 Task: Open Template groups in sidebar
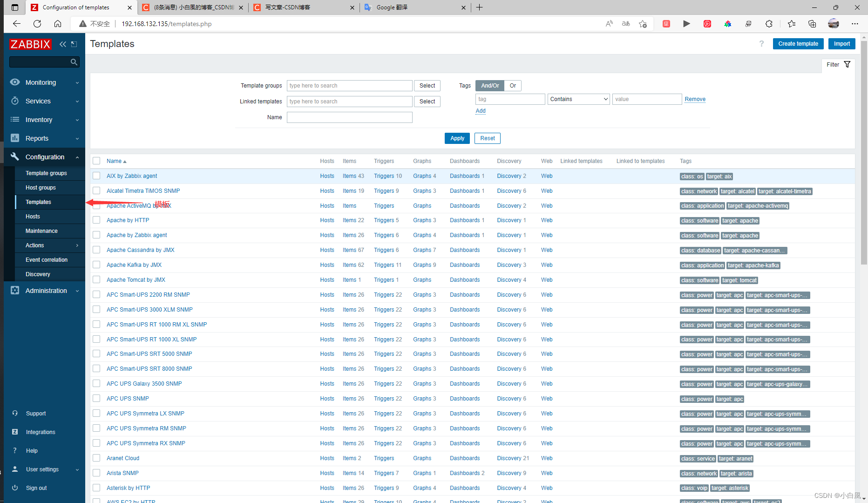[46, 173]
